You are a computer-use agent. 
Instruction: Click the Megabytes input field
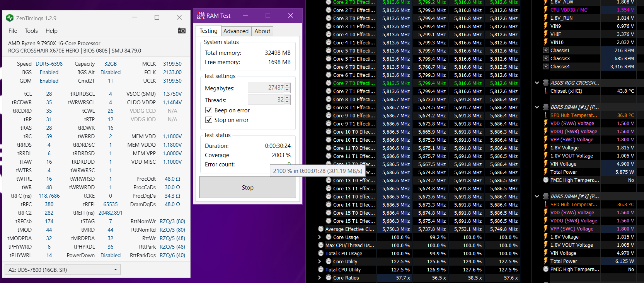pos(266,88)
